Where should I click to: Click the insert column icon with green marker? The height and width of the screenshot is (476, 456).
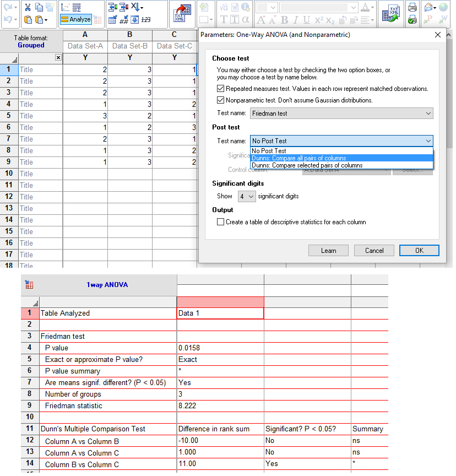pyautogui.click(x=113, y=7)
